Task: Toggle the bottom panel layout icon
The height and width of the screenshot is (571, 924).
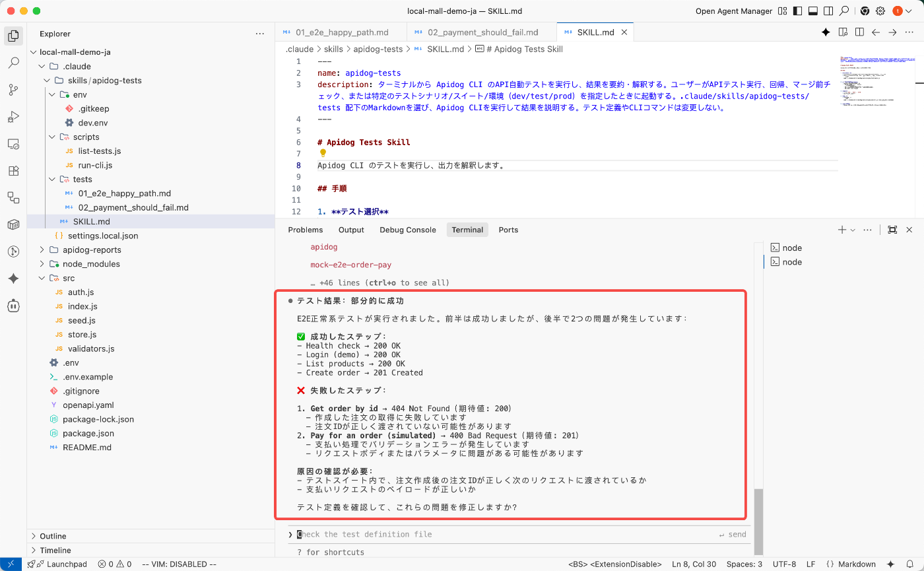Action: [813, 11]
